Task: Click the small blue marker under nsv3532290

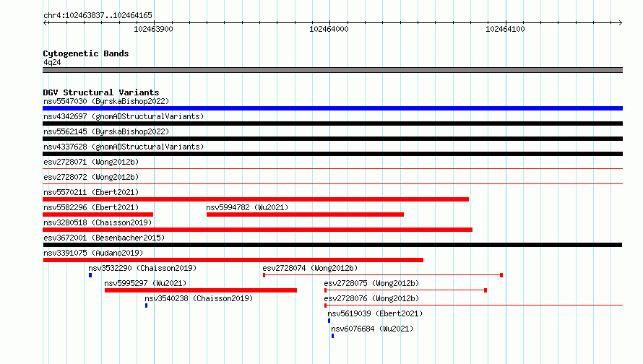Action: click(x=90, y=275)
